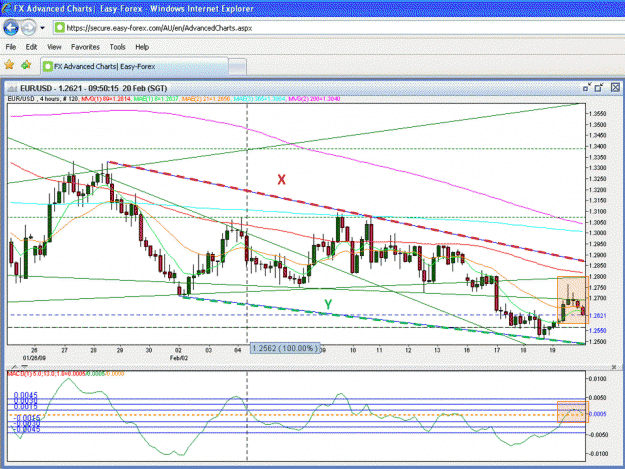Open Favorites Center star icon

[x=9, y=65]
